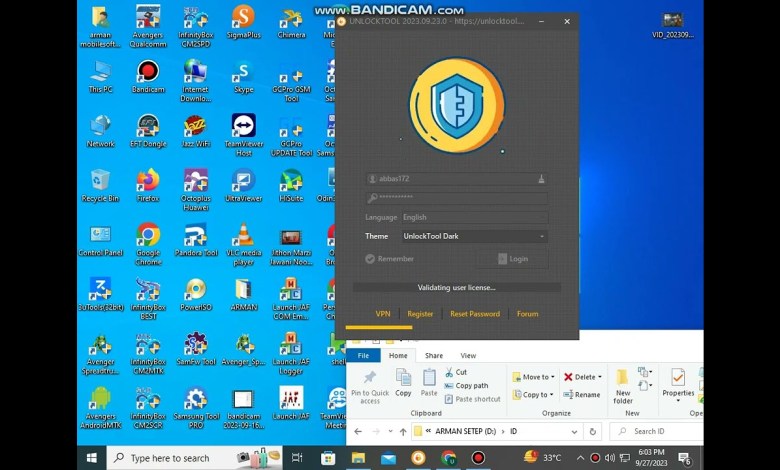Image resolution: width=780 pixels, height=470 pixels.
Task: Open the Chimera desktop shortcut
Action: point(291,22)
